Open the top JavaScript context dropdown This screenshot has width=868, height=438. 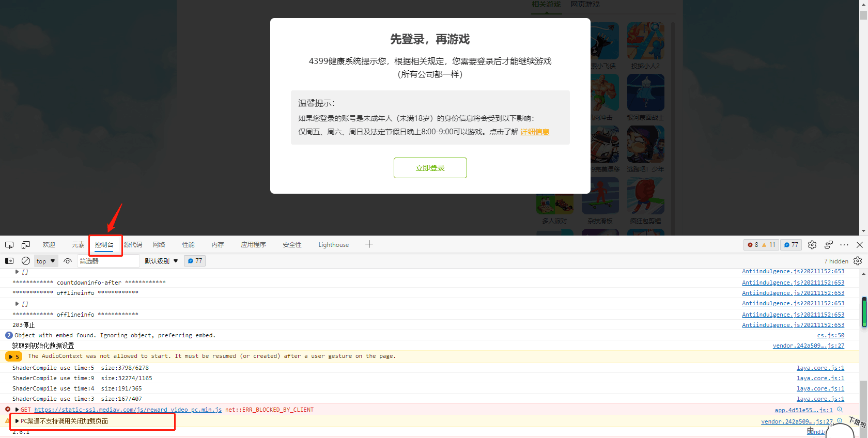46,261
